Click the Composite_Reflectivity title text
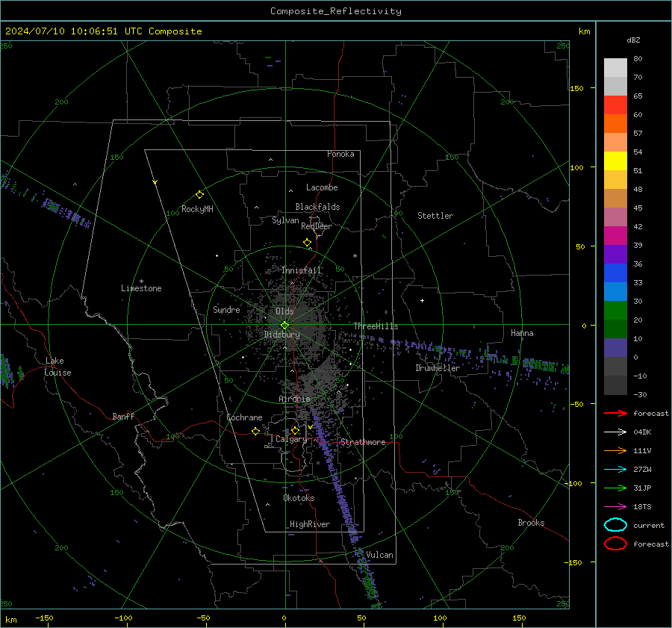 coord(335,11)
